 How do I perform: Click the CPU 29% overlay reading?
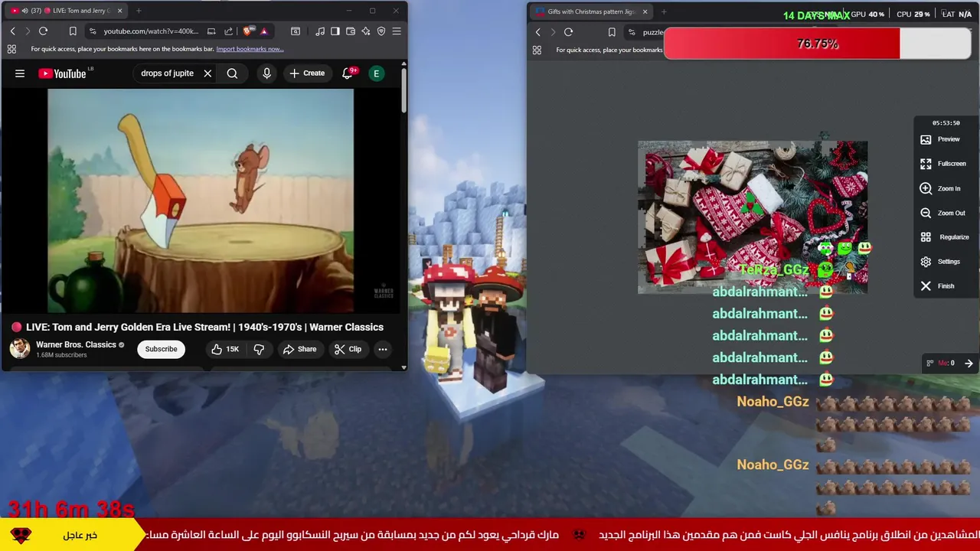pyautogui.click(x=913, y=14)
